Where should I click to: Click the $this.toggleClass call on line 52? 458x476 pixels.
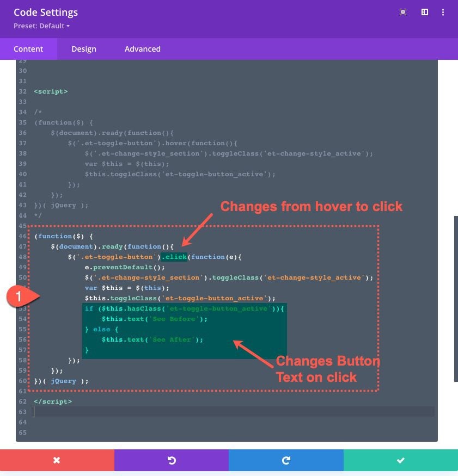tap(180, 298)
